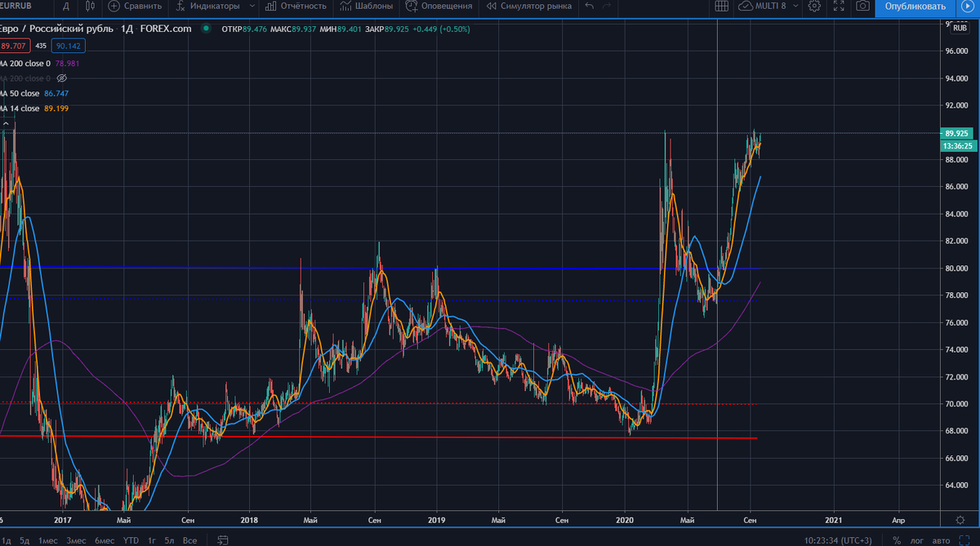
Task: Open the MULTI 8 dropdown
Action: [x=769, y=7]
